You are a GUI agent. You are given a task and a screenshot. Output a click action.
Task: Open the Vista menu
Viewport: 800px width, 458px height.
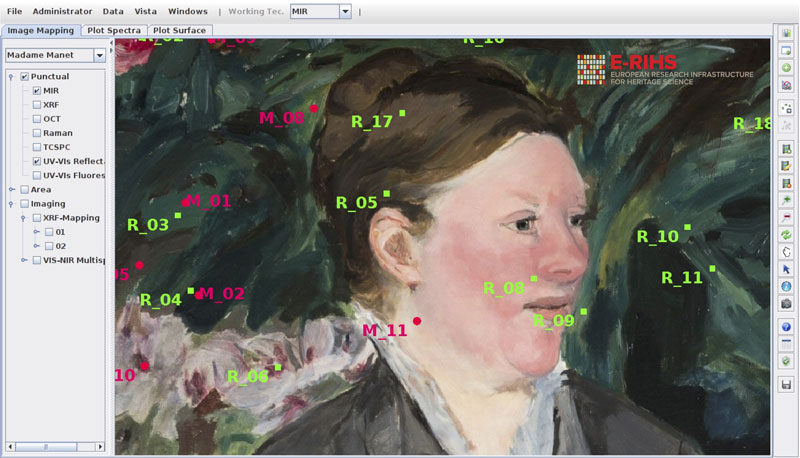tap(145, 11)
